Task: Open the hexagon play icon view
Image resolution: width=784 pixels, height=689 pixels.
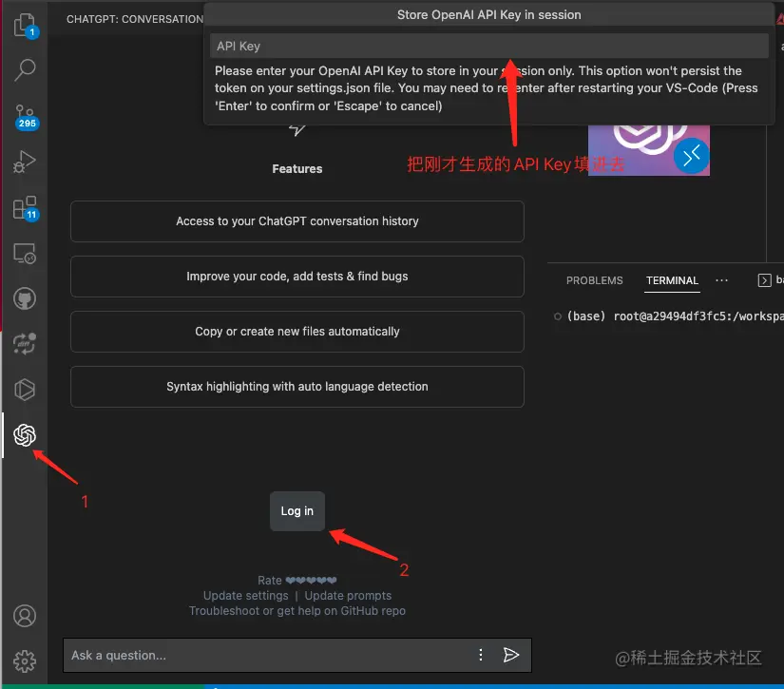Action: coord(25,390)
